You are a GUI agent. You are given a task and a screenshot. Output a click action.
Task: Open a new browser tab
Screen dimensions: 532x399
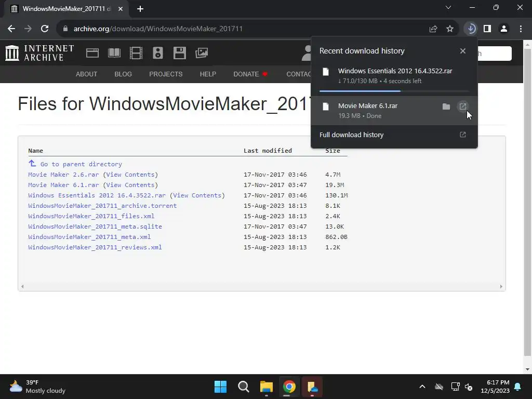(x=140, y=9)
